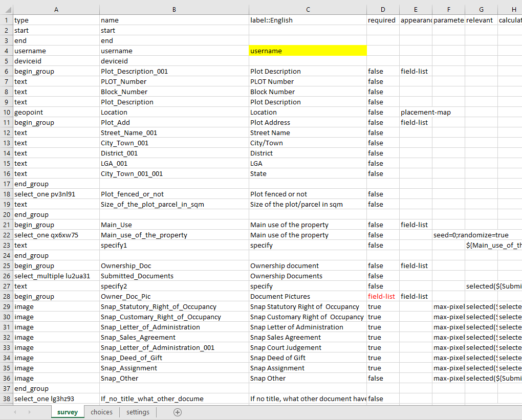Open the settings sheet tab
Screen dimensions: 522x420
coord(138,412)
